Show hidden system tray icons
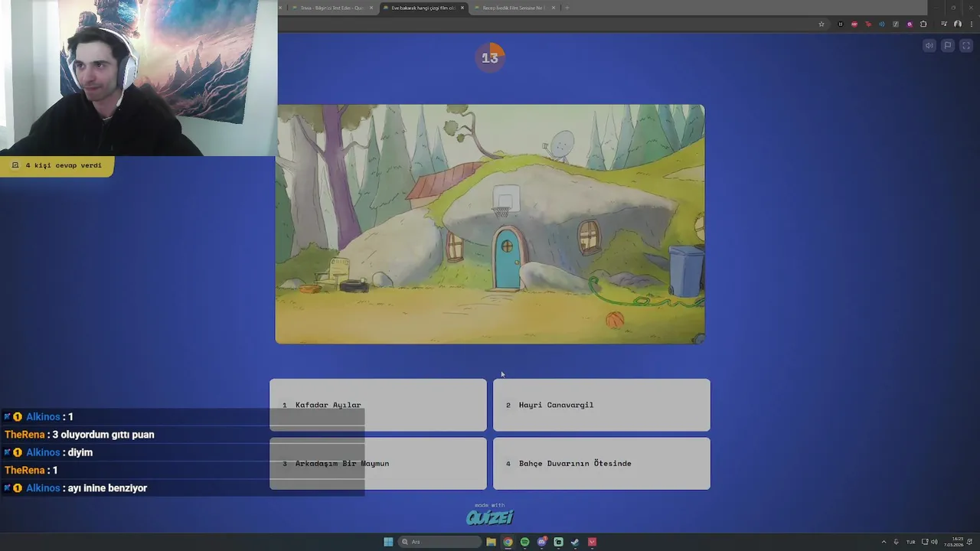Screen dimensions: 980x551 pos(884,542)
